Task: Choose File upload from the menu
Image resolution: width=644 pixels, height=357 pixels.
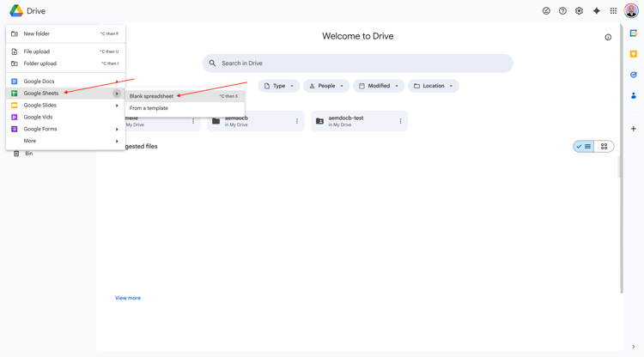Action: click(65, 51)
